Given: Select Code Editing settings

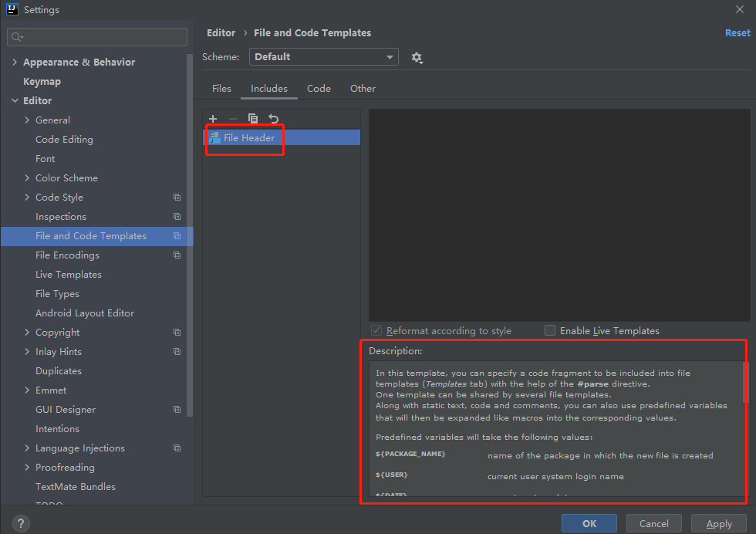Looking at the screenshot, I should coord(64,140).
